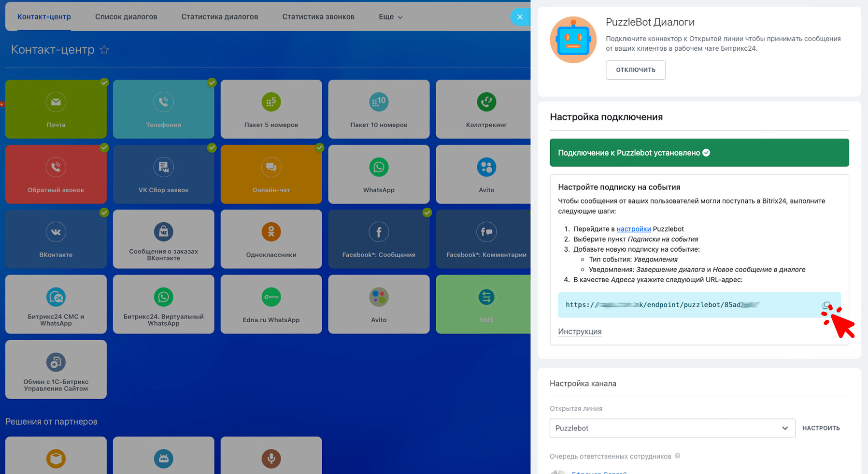This screenshot has width=868, height=474.
Task: Open the Edna.ru WhatsApp tile
Action: click(271, 304)
